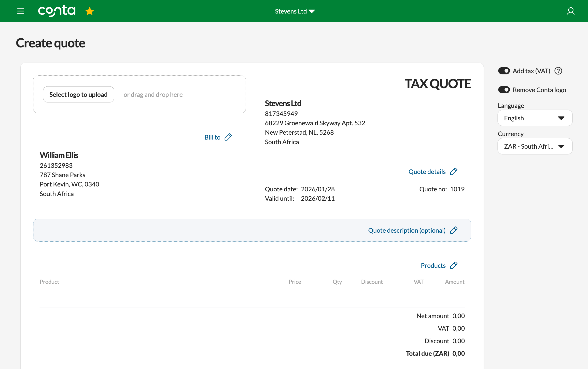The height and width of the screenshot is (369, 588).
Task: Click the Products link text
Action: (433, 266)
